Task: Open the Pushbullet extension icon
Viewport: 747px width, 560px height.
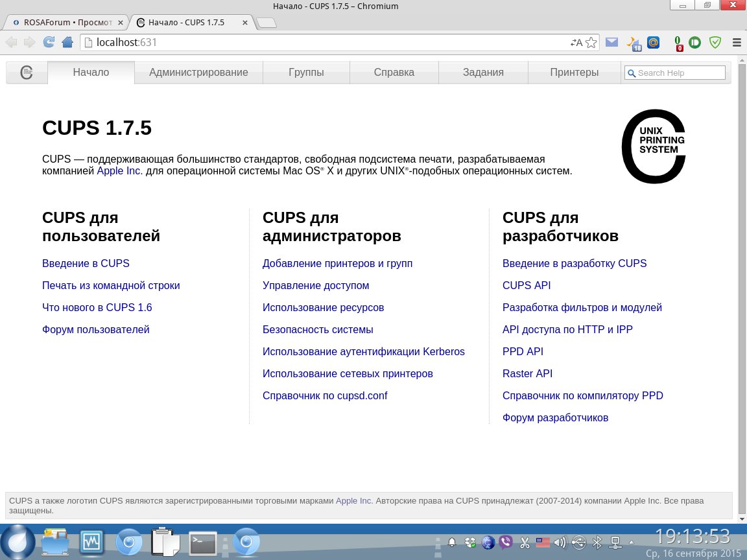Action: pos(695,43)
